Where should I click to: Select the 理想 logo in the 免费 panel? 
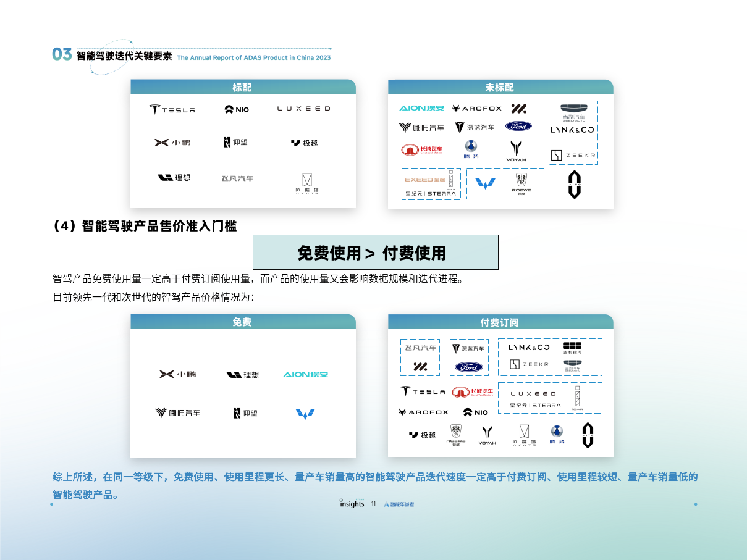pyautogui.click(x=242, y=375)
